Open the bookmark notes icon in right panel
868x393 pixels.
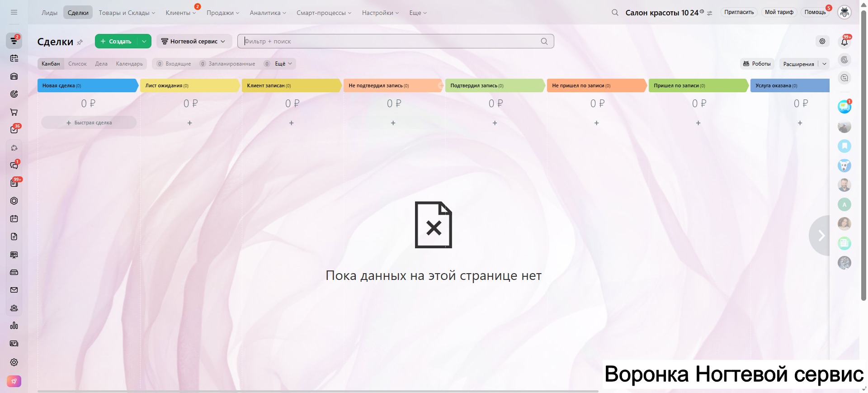coord(844,146)
